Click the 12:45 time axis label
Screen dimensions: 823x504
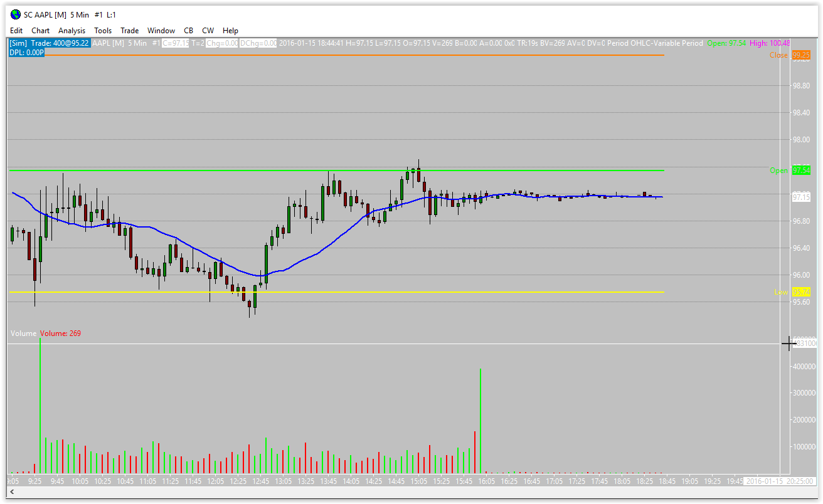260,481
